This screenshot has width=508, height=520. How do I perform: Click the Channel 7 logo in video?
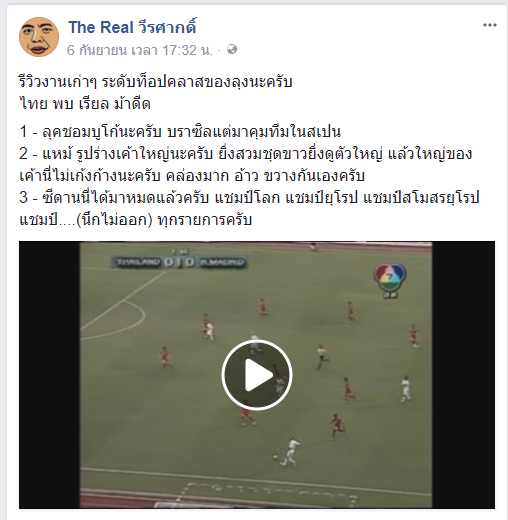(x=390, y=279)
